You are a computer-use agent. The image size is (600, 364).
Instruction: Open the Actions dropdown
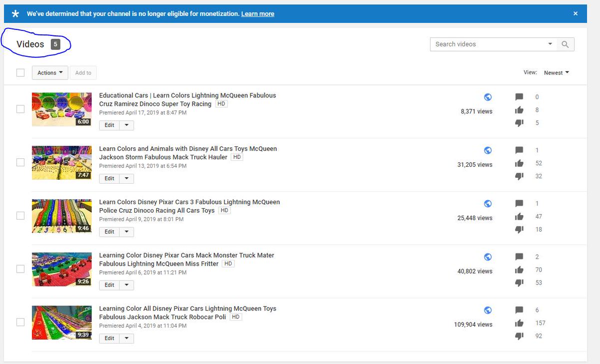tap(50, 73)
